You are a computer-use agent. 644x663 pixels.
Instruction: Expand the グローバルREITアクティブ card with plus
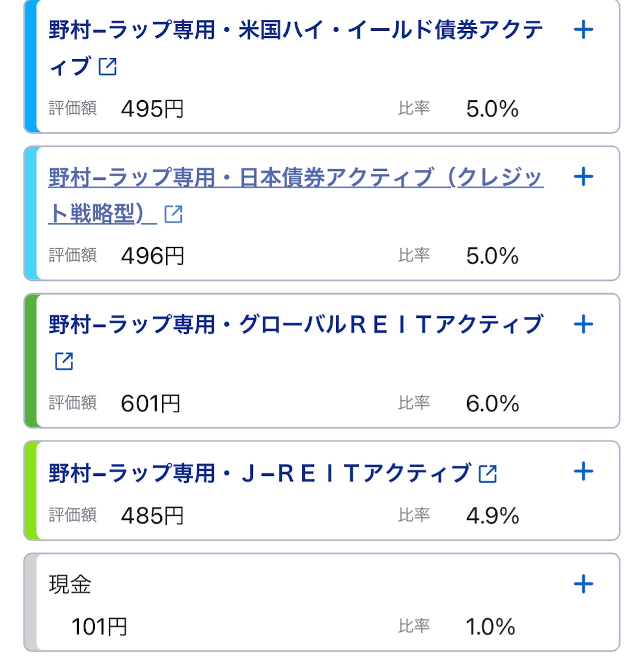[583, 325]
